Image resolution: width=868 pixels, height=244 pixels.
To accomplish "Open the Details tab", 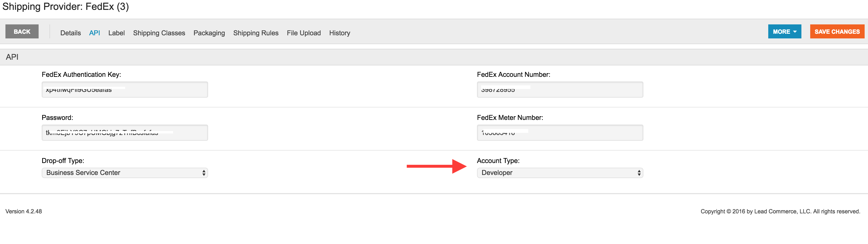I will (x=70, y=33).
